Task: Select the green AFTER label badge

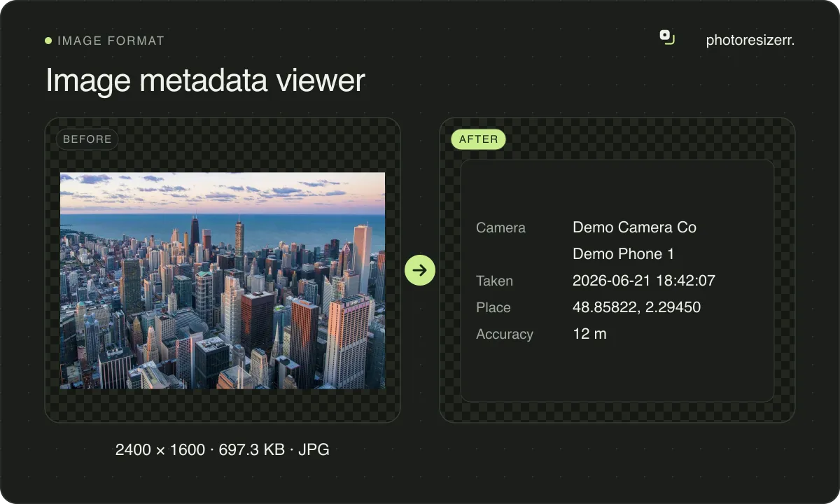Action: pyautogui.click(x=478, y=139)
